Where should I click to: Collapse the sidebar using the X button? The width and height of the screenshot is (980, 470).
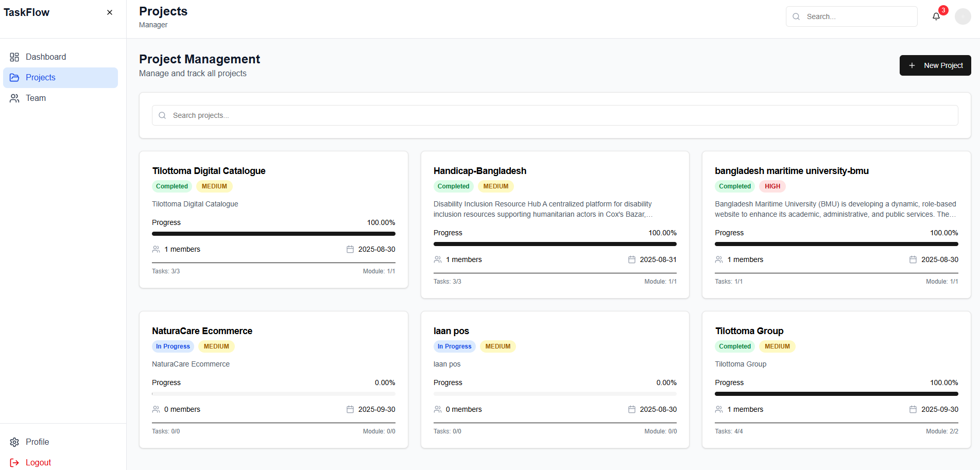(109, 12)
